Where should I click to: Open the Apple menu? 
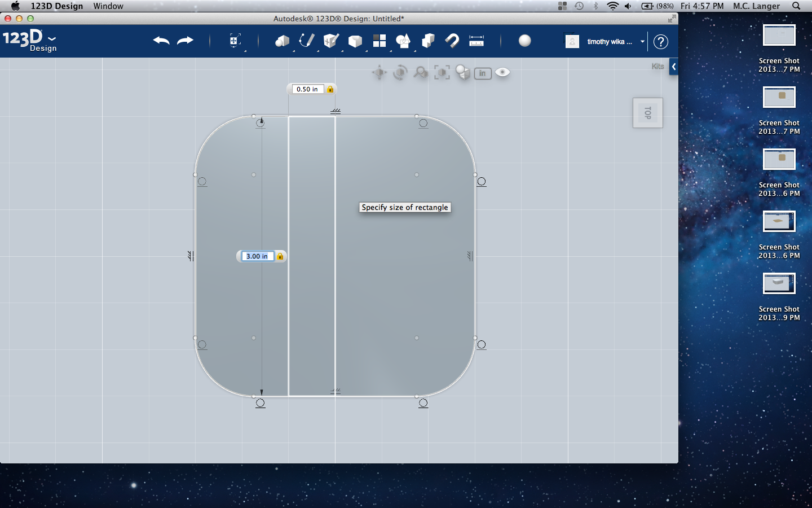[x=15, y=6]
